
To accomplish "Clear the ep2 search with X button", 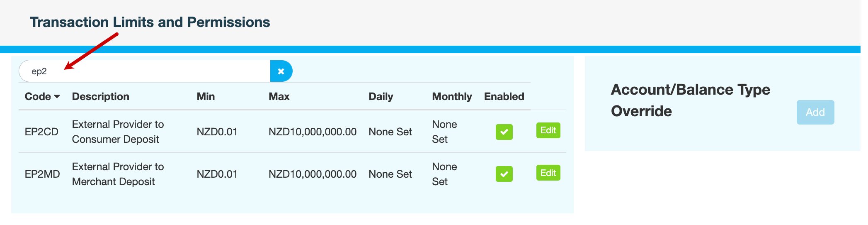I will [x=281, y=71].
